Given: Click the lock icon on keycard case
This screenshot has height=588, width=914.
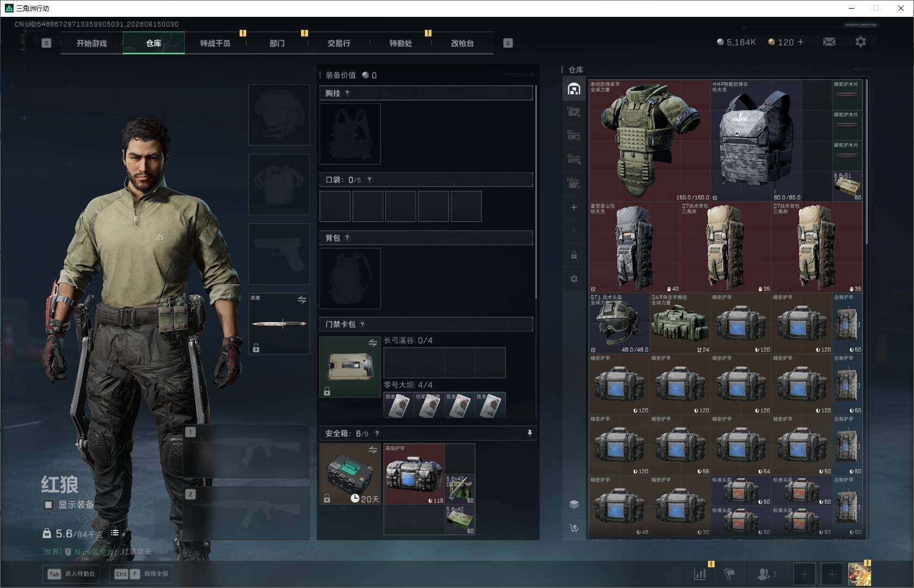Looking at the screenshot, I should pyautogui.click(x=327, y=391).
